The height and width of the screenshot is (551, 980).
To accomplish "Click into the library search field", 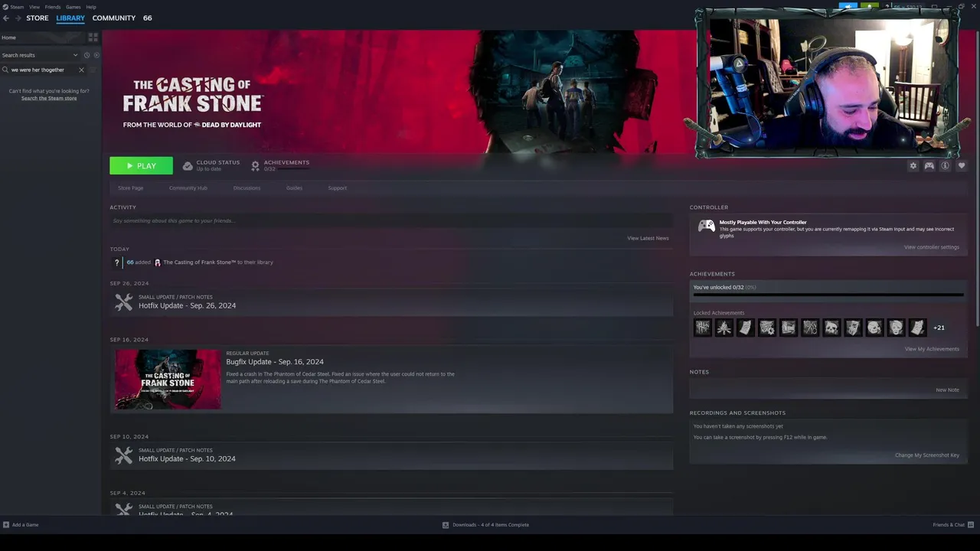I will click(x=43, y=70).
